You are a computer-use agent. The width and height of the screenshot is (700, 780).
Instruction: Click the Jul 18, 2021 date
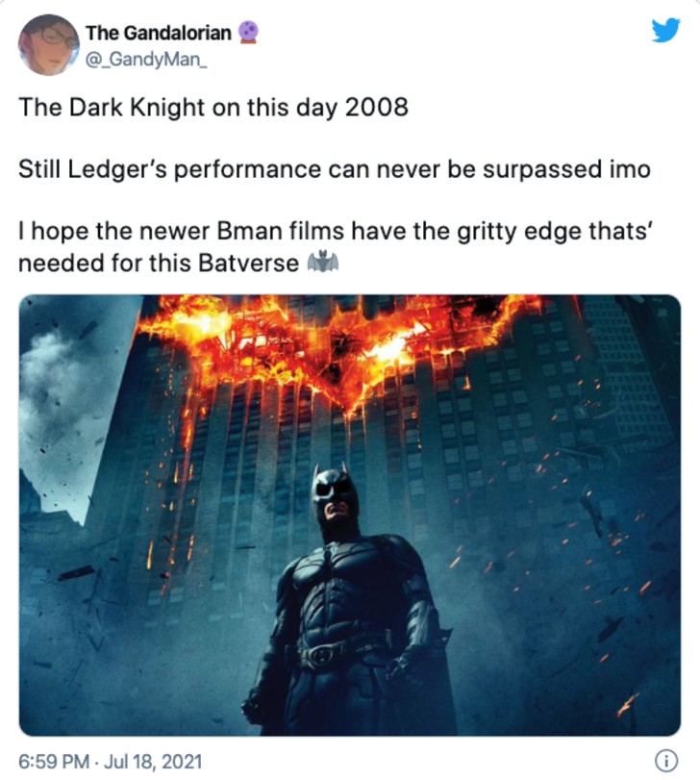(x=153, y=762)
